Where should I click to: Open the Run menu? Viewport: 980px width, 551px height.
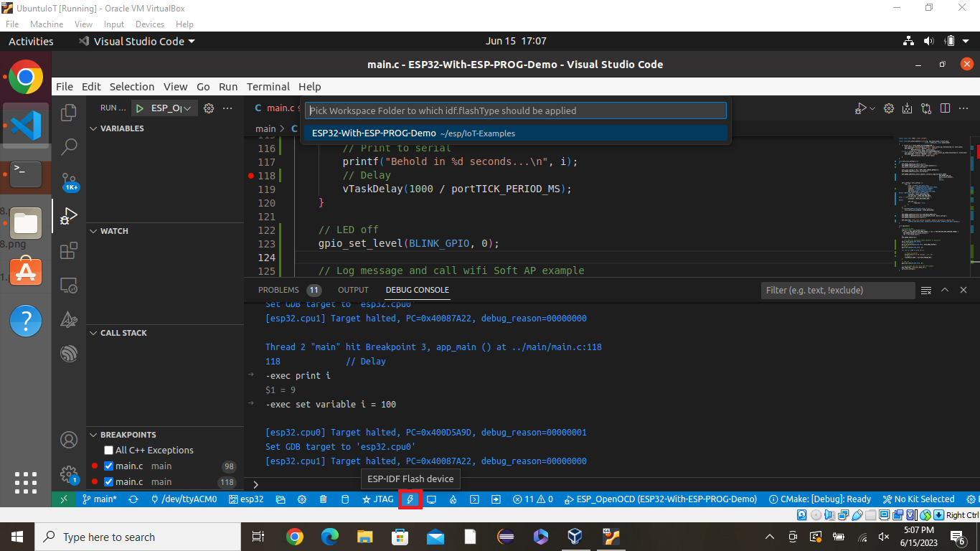[228, 87]
